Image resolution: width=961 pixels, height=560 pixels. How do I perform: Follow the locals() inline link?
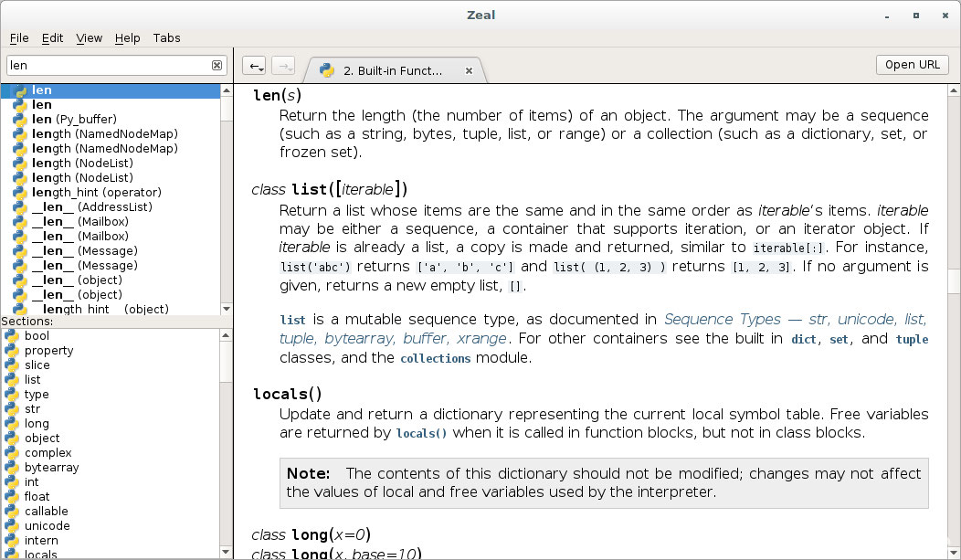[x=421, y=433]
